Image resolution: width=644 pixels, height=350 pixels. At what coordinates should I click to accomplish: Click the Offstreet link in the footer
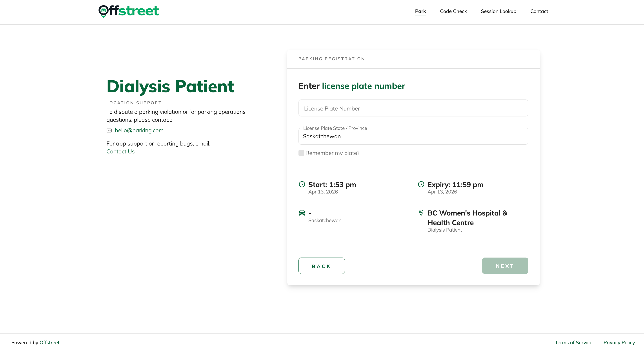[49, 342]
